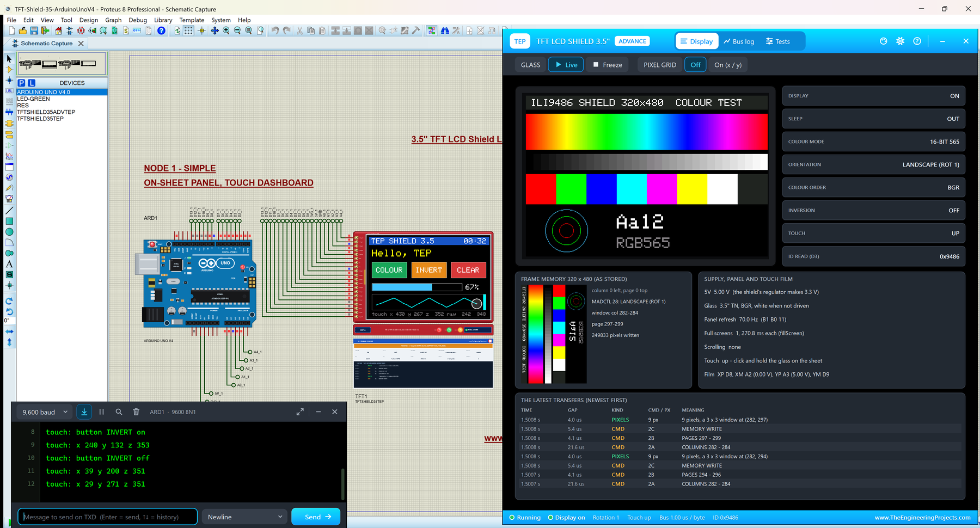Open the 9,600 baud rate dropdown
Screen dimensions: 980x528
pos(45,412)
